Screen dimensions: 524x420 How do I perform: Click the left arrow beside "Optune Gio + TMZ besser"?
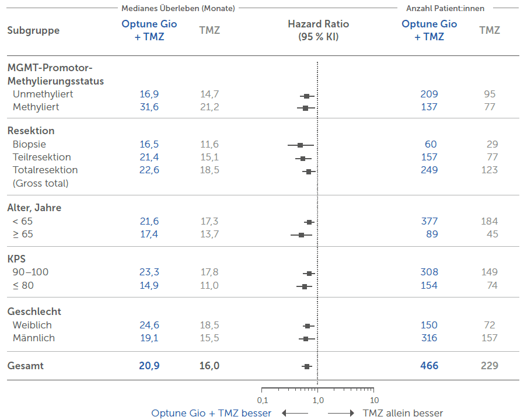[294, 413]
